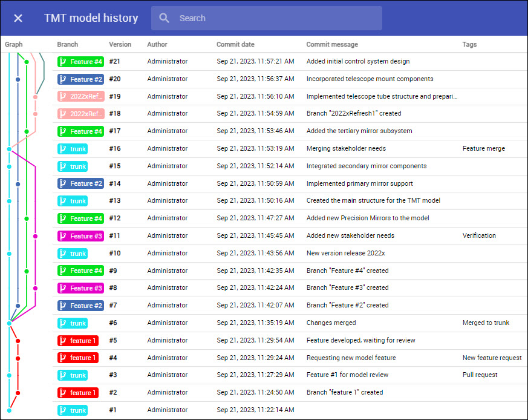Click the trunk branch badge for version #3
Viewport: 528px width, 420px height.
pyautogui.click(x=73, y=375)
